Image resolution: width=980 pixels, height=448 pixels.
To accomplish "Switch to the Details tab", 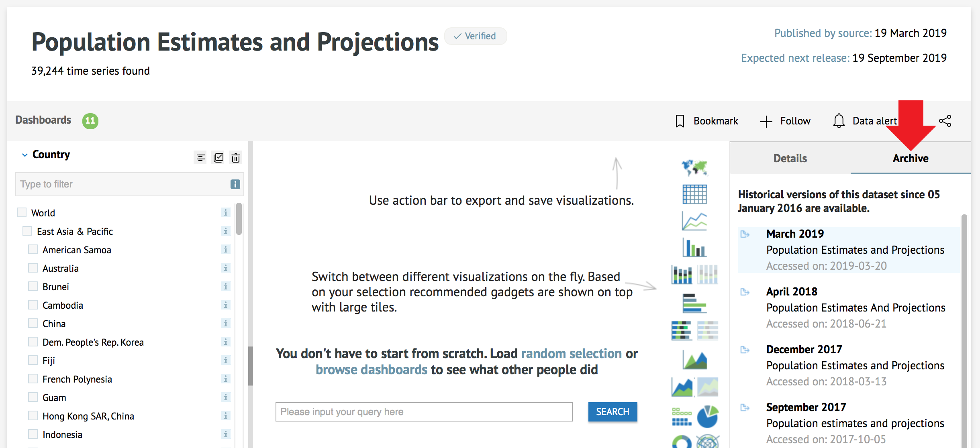I will tap(790, 158).
